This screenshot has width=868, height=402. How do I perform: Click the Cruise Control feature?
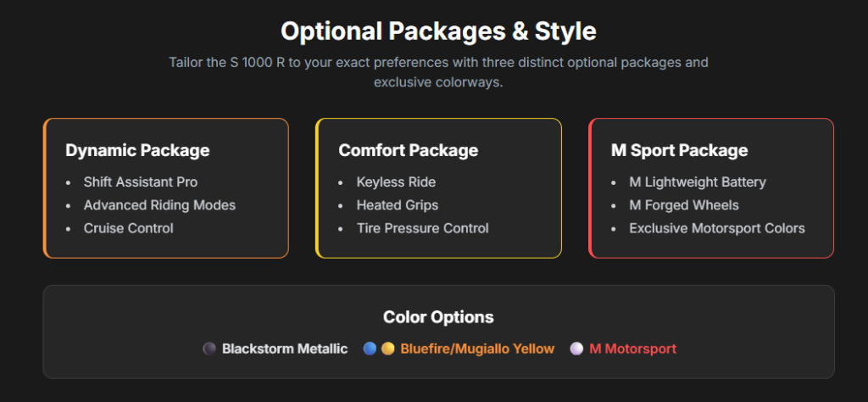pos(128,228)
